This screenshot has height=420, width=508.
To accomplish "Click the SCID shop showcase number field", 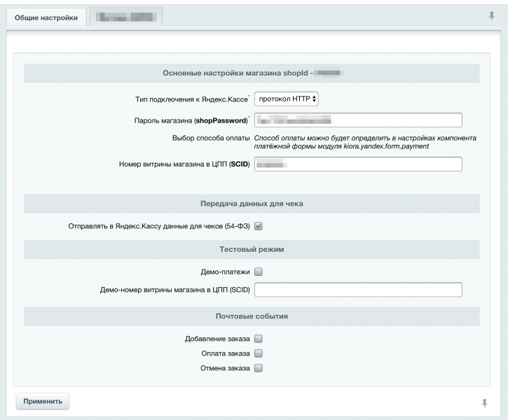I will (357, 164).
